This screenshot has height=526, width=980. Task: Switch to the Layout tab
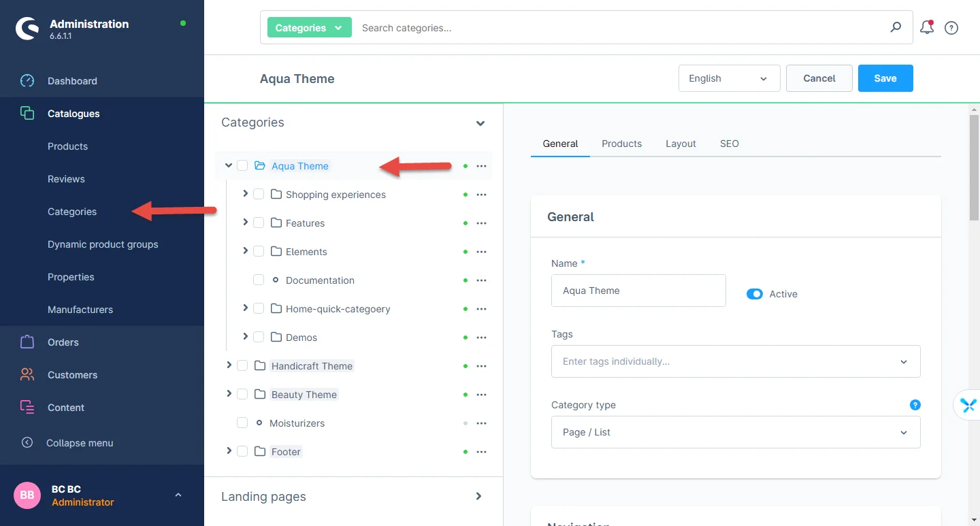[681, 144]
